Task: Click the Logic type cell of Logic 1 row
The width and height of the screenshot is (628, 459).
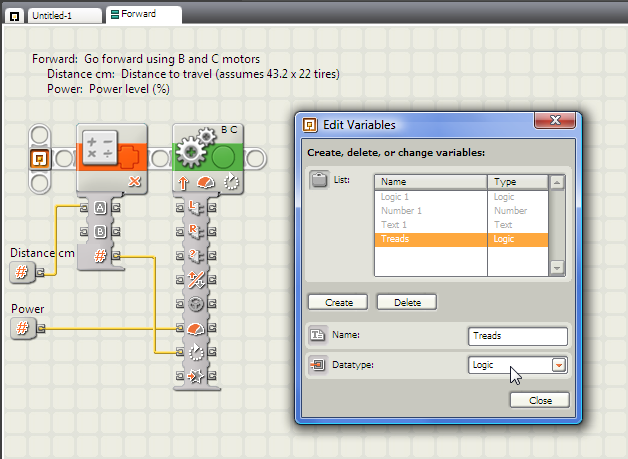Action: tap(518, 197)
